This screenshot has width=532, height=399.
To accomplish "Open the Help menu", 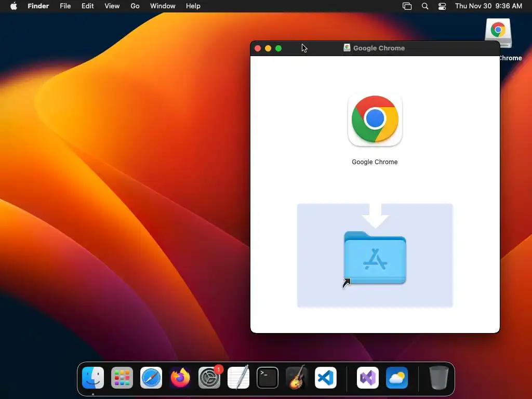I will 193,6.
